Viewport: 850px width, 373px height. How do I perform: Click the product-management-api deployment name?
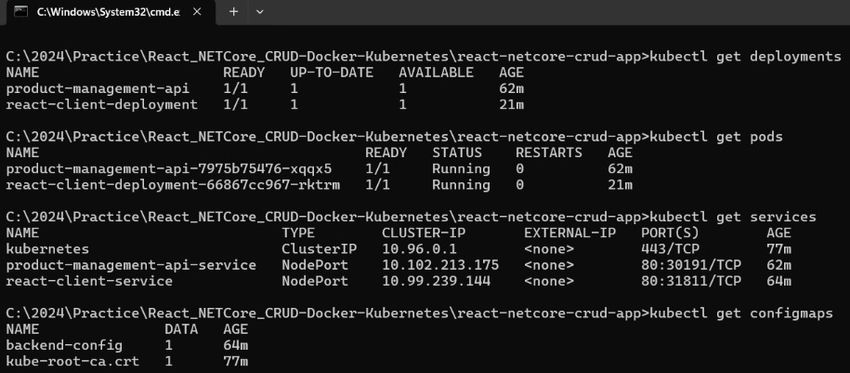(x=98, y=89)
